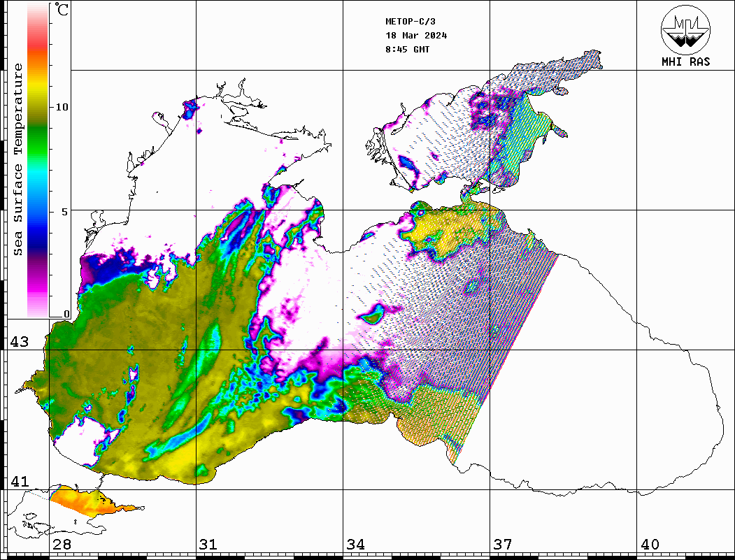Image resolution: width=735 pixels, height=560 pixels.
Task: Click the scale value 0
Action: [x=66, y=314]
